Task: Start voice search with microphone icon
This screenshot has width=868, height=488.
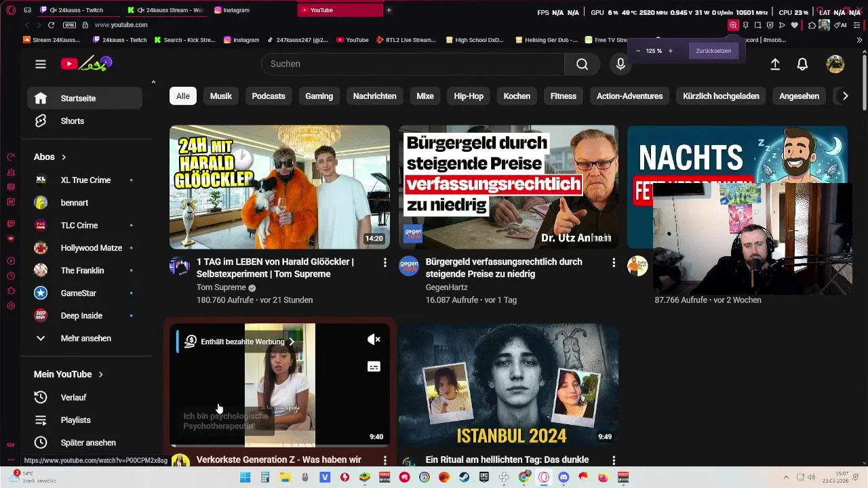Action: [x=620, y=64]
